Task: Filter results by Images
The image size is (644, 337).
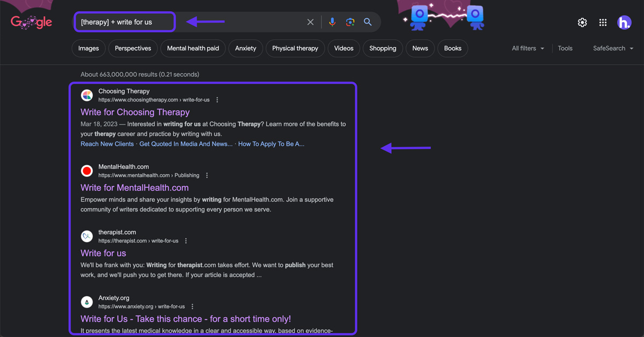Action: [89, 48]
